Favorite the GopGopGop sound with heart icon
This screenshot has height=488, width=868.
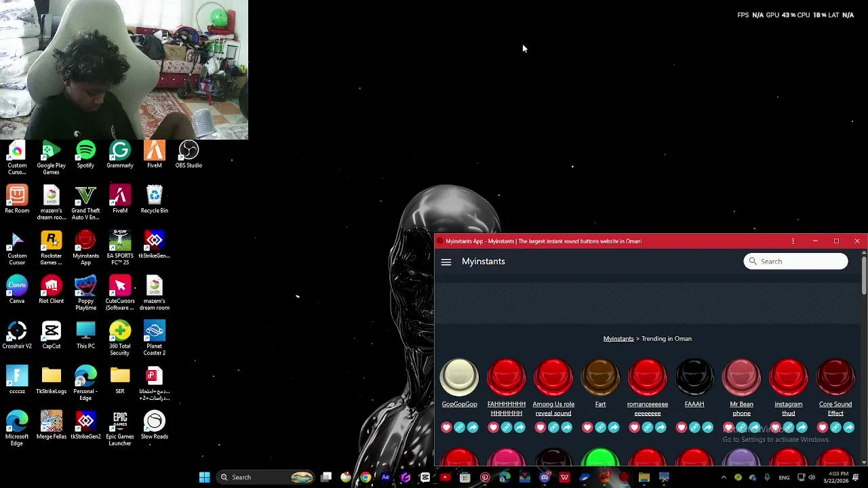(x=446, y=427)
